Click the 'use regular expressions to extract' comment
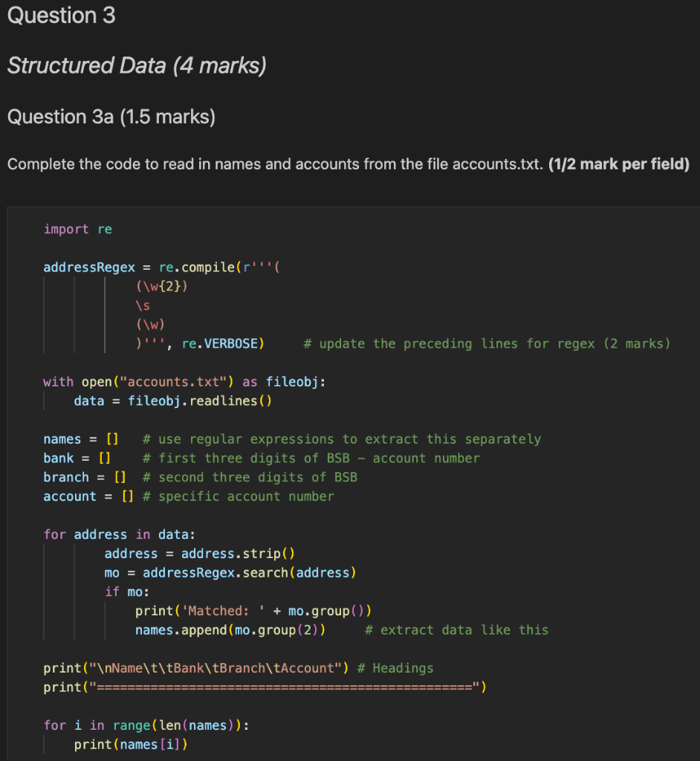The height and width of the screenshot is (761, 700). pos(342,439)
